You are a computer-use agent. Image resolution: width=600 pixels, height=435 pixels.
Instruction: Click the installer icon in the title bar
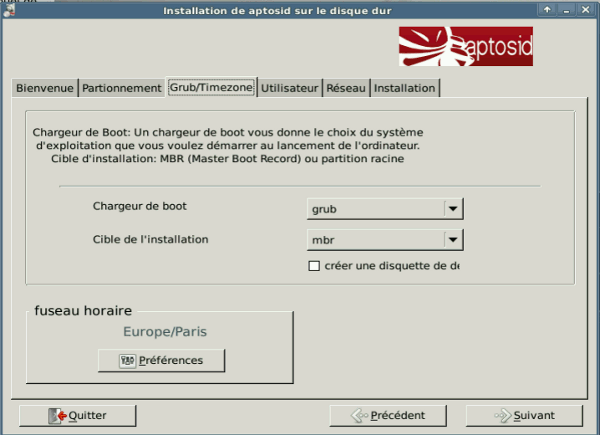8,10
